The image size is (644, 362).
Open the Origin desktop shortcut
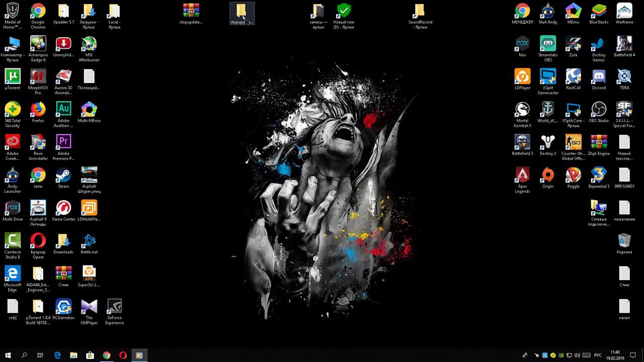click(x=548, y=177)
